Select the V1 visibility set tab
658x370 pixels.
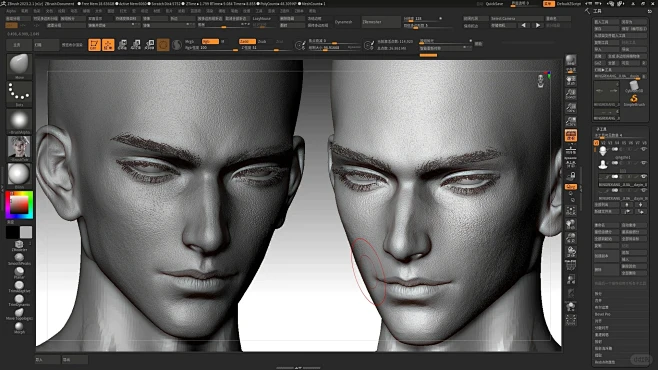pos(596,143)
